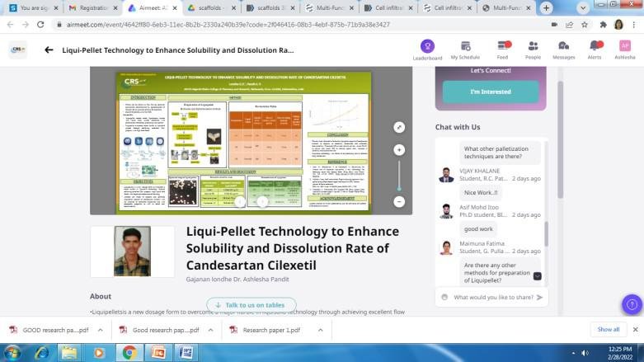This screenshot has width=644, height=362.
Task: Switch to the first Cell infiltration tab
Action: [388, 7]
